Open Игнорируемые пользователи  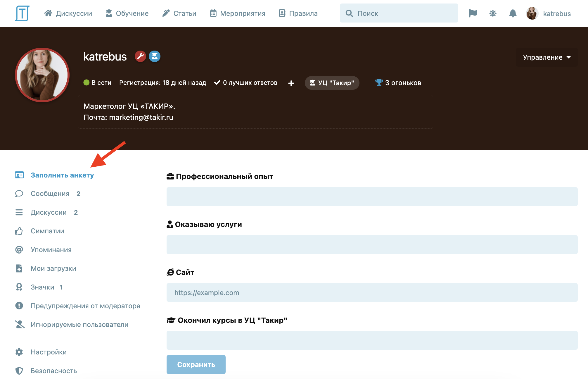[79, 325]
